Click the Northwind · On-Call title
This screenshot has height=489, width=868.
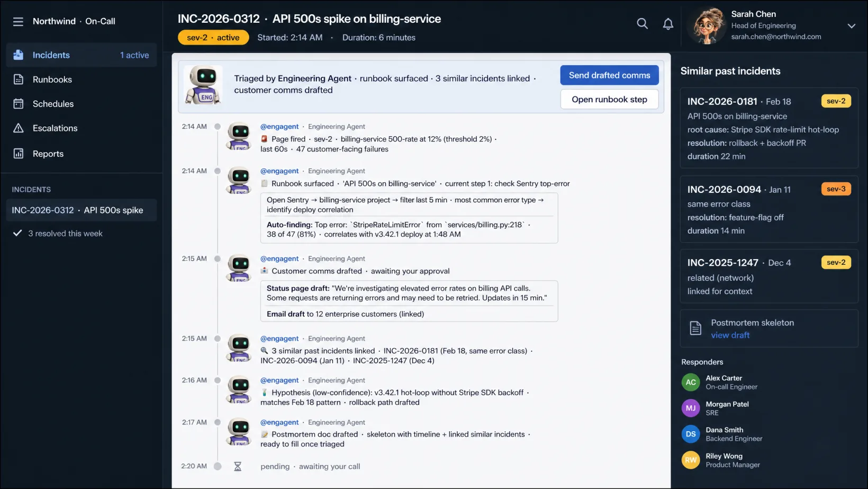click(x=74, y=21)
